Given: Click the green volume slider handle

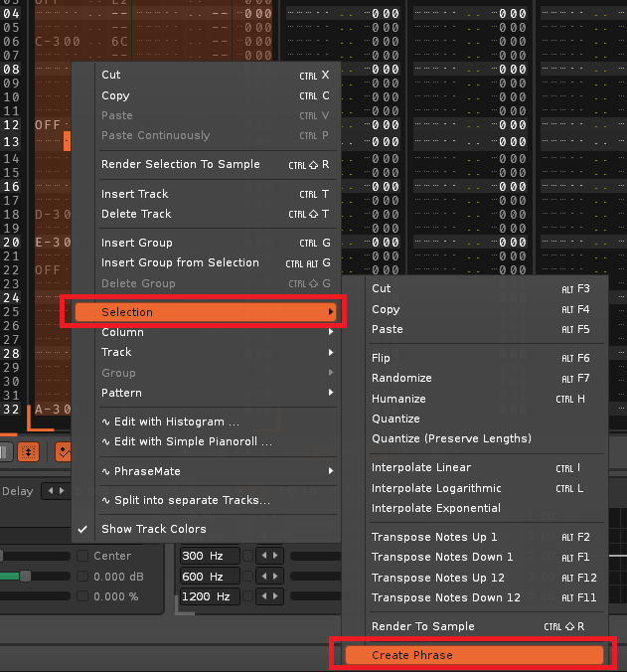Looking at the screenshot, I should coord(25,576).
